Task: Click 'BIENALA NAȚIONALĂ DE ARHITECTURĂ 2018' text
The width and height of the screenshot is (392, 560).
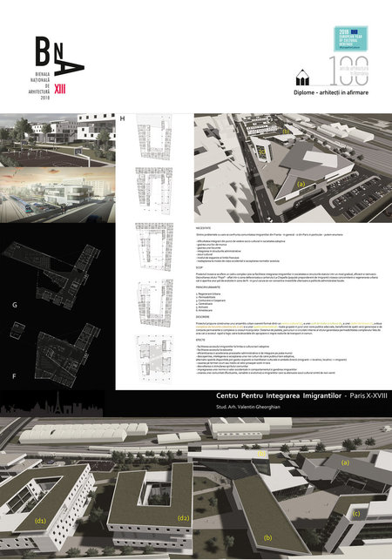Action: pos(40,85)
